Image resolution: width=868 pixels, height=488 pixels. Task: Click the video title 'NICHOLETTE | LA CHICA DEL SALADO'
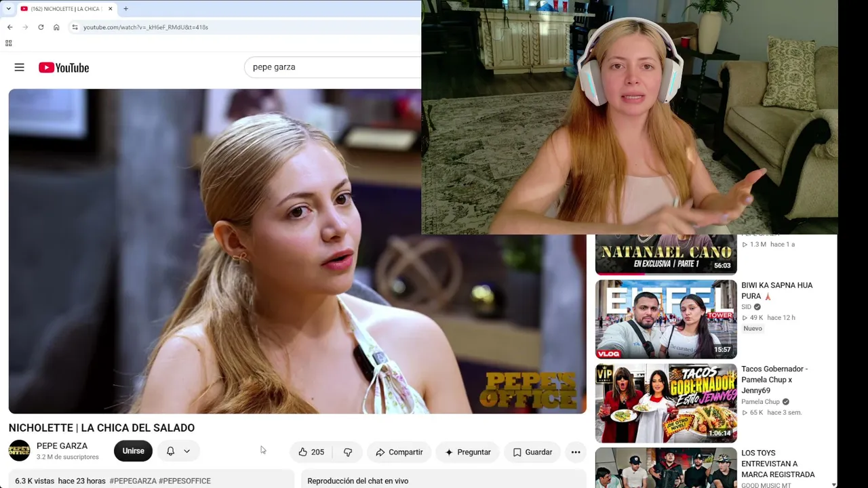click(102, 428)
